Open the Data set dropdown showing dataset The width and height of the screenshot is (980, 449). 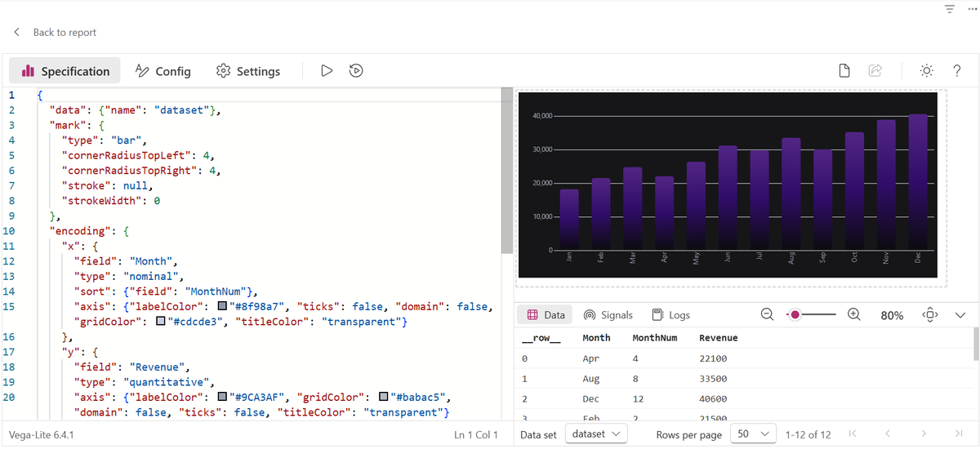point(596,434)
